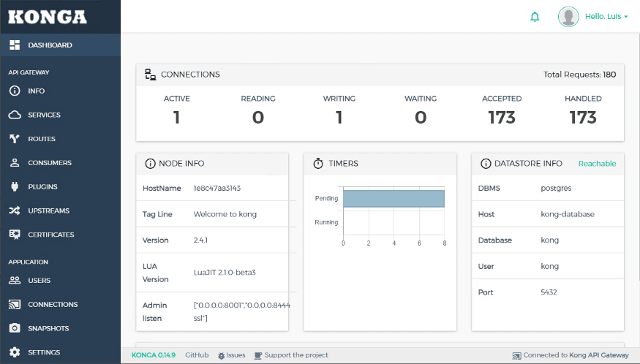The height and width of the screenshot is (364, 640).
Task: Click the Users group icon
Action: point(15,281)
